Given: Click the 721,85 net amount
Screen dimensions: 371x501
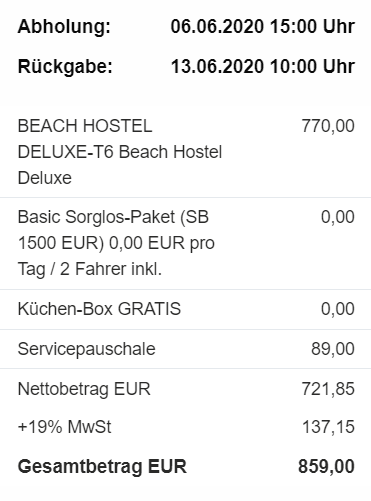Looking at the screenshot, I should tap(328, 389).
